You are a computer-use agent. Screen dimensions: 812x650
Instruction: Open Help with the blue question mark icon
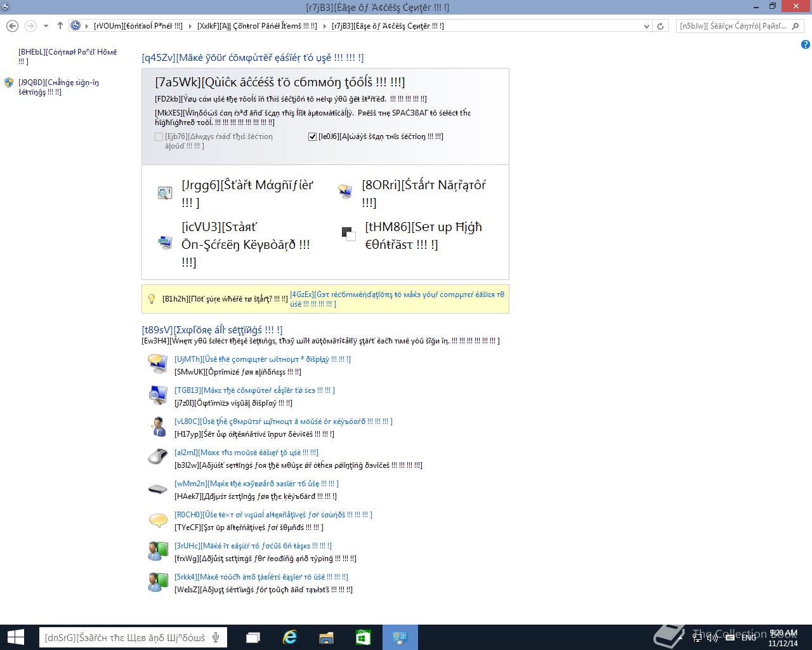pos(805,44)
